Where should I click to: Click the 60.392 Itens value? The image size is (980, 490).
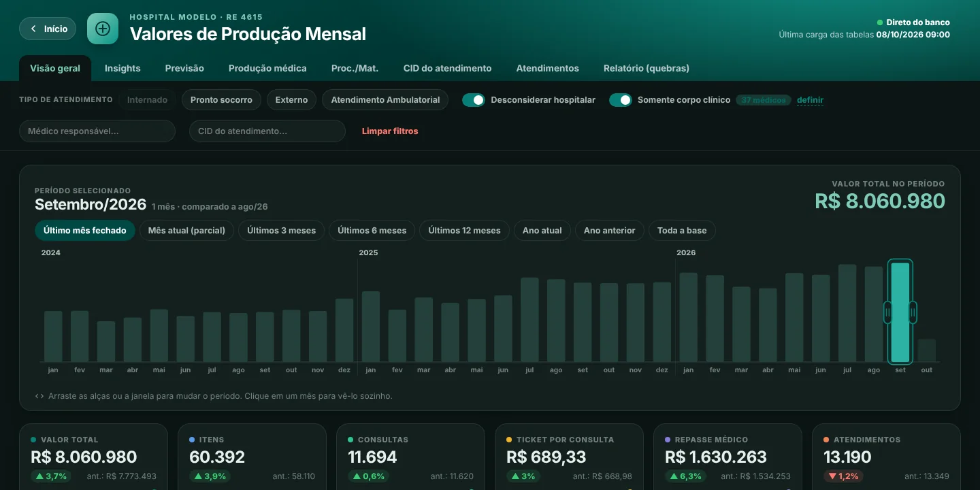tap(217, 457)
